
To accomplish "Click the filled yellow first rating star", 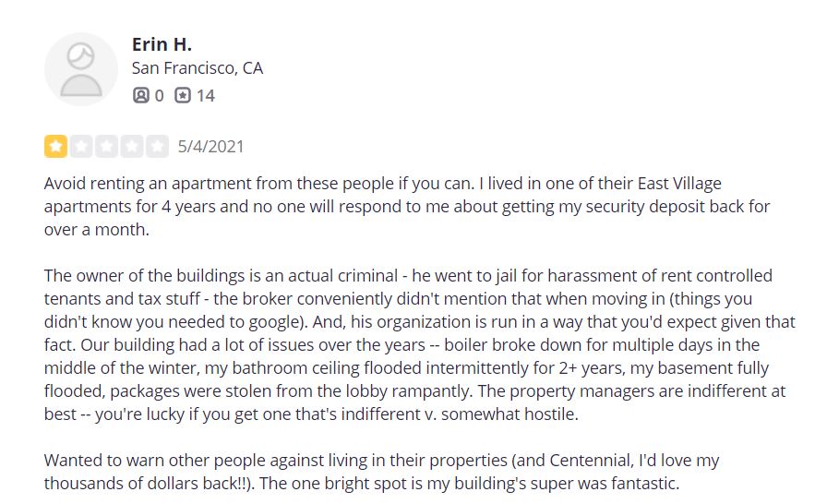I will coord(56,146).
